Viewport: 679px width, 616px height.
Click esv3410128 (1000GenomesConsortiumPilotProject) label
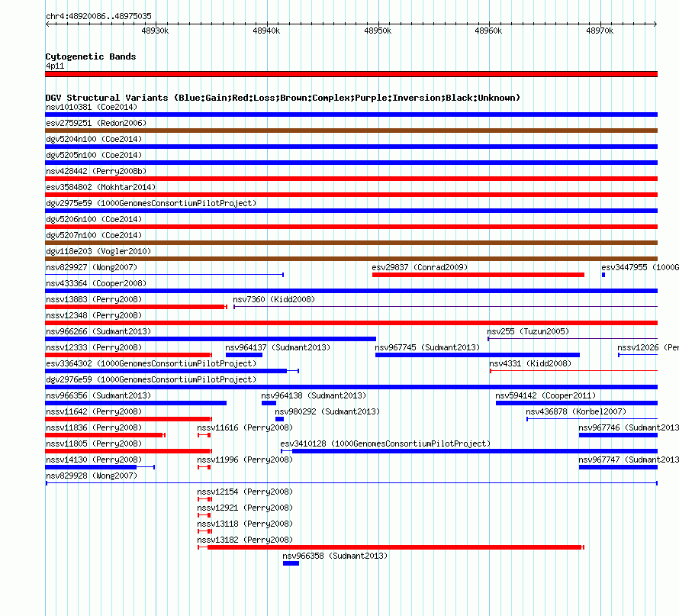[385, 443]
